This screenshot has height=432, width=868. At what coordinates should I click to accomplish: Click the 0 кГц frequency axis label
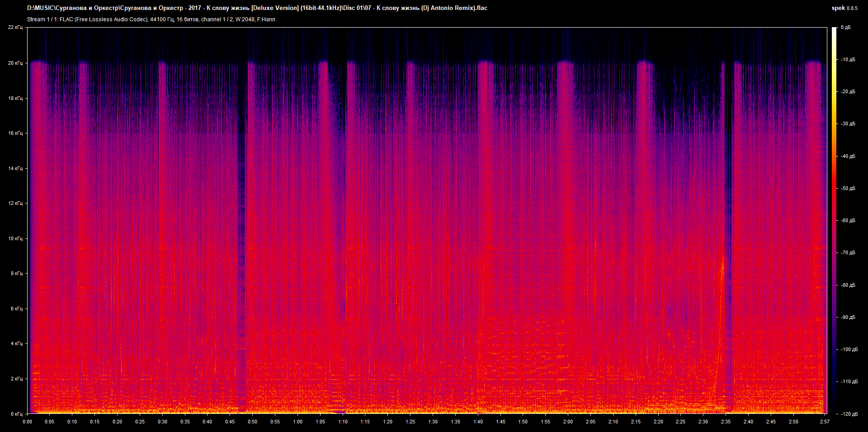tap(16, 413)
